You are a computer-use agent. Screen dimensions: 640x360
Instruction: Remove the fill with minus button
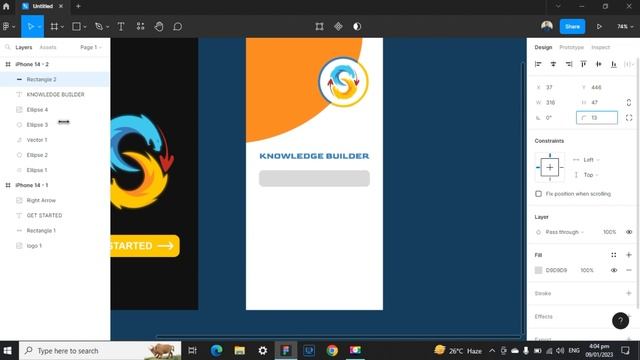pyautogui.click(x=629, y=270)
